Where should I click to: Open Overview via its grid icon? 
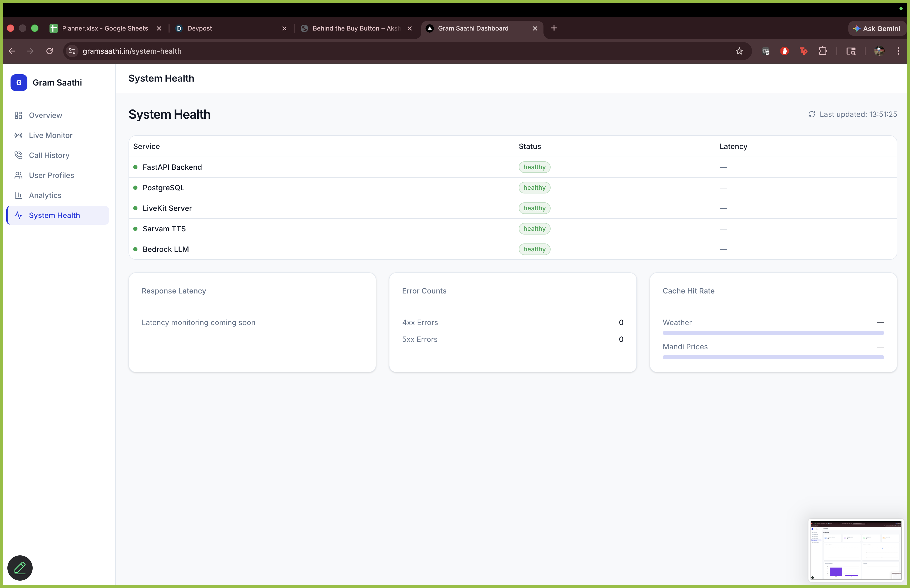pyautogui.click(x=18, y=115)
